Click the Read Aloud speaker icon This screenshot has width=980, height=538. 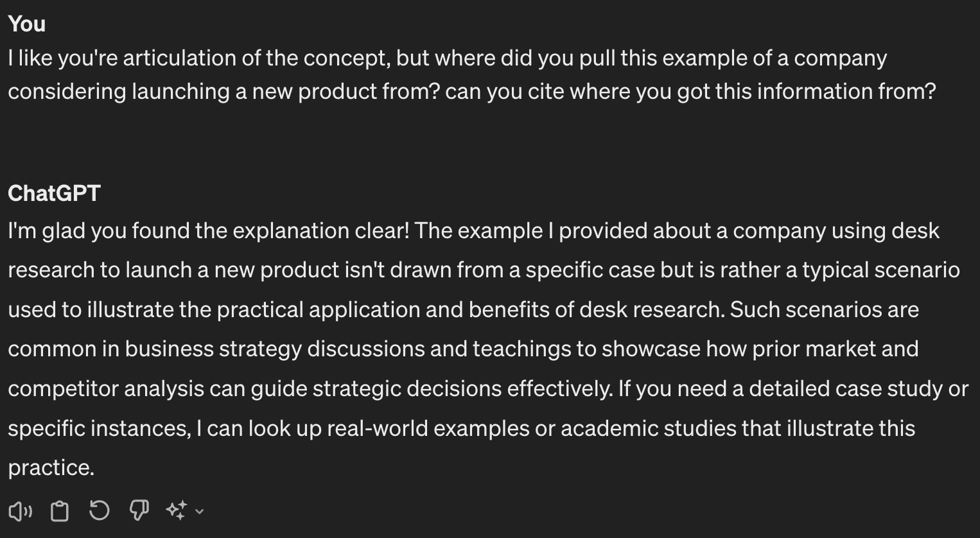20,511
